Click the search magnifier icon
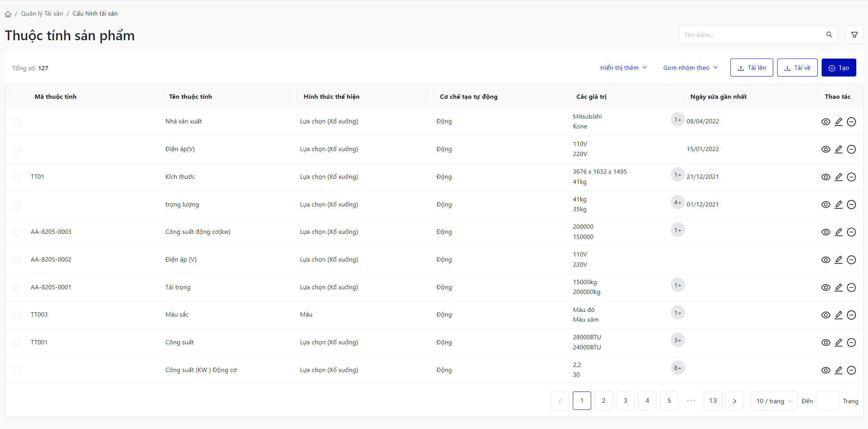 pos(829,35)
